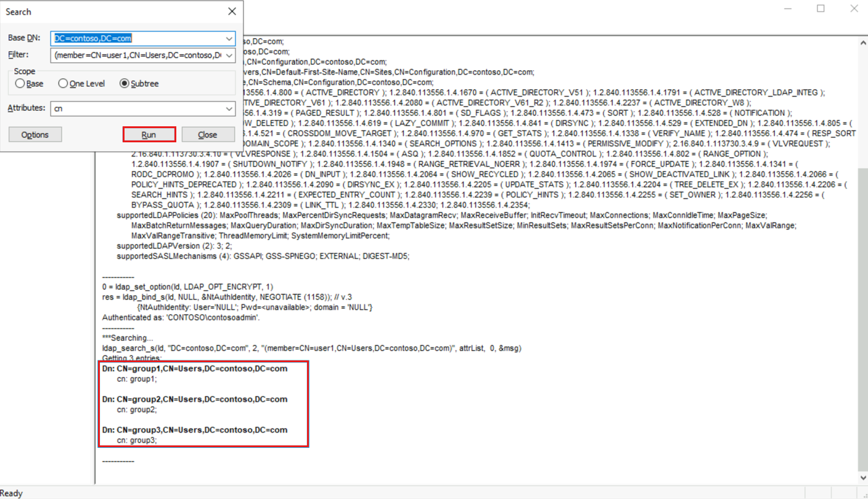Click the "Authenticated as: 'CONTOSO\contosoadmin'" line
Viewport: 868px width, 499px height.
pos(181,317)
